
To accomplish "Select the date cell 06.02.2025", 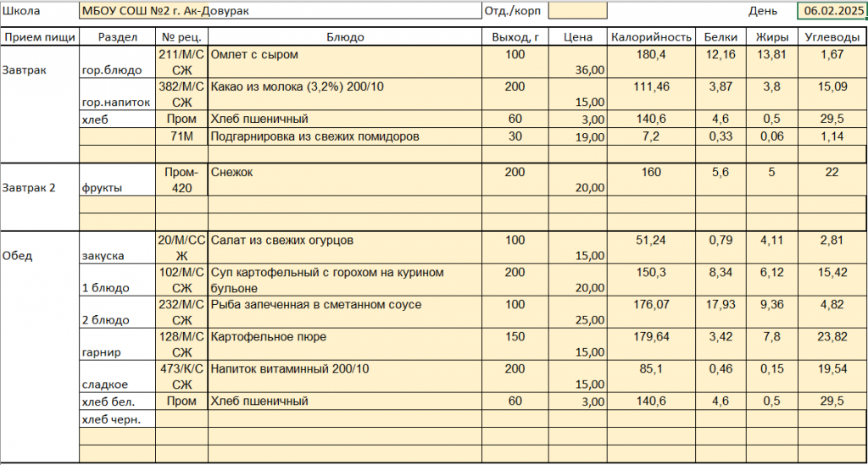I will (831, 11).
